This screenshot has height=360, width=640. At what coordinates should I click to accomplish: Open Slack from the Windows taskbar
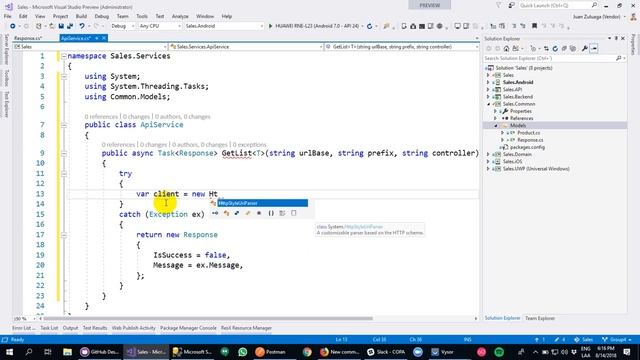386,352
